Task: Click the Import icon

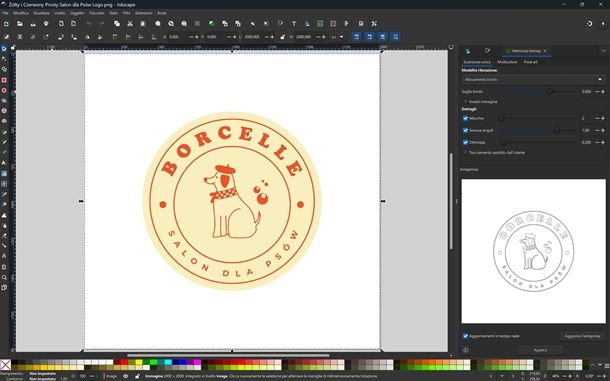Action: coord(61,24)
